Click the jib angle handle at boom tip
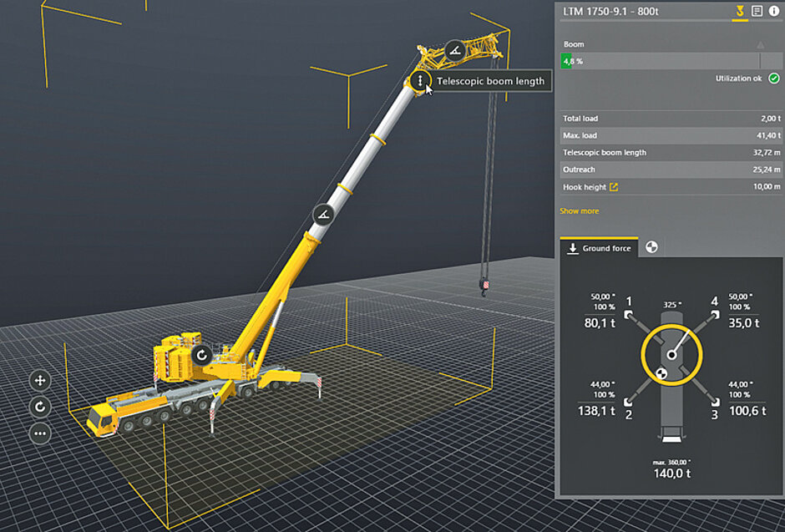The height and width of the screenshot is (532, 785). pyautogui.click(x=454, y=51)
